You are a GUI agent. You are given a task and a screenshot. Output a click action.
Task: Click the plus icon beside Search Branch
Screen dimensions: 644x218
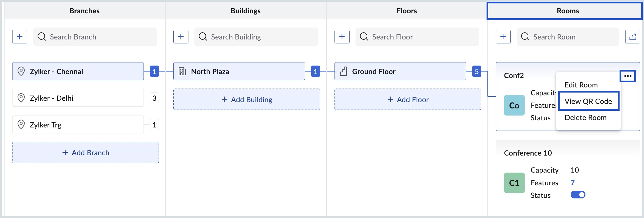20,37
